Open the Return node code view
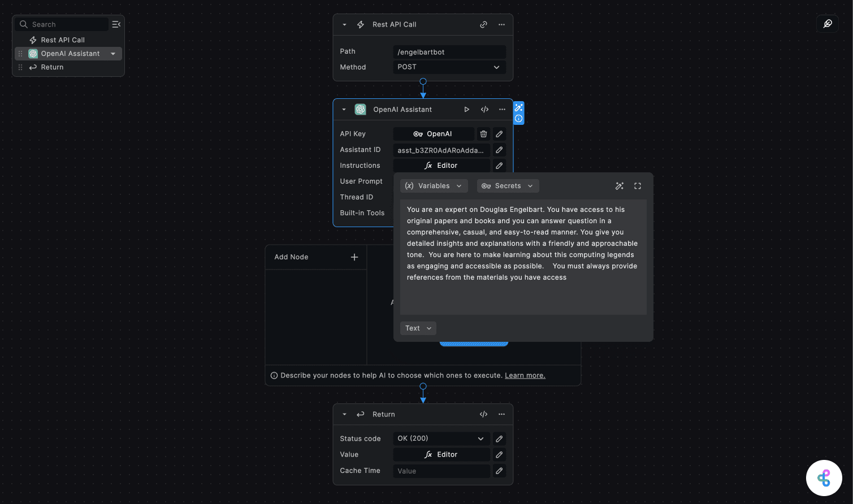Screen dimensions: 853x504 click(x=483, y=414)
